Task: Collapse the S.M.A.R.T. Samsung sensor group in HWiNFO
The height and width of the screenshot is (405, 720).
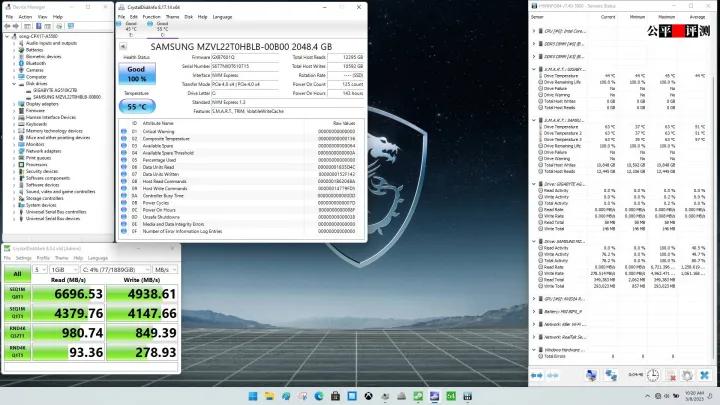Action: 534,120
